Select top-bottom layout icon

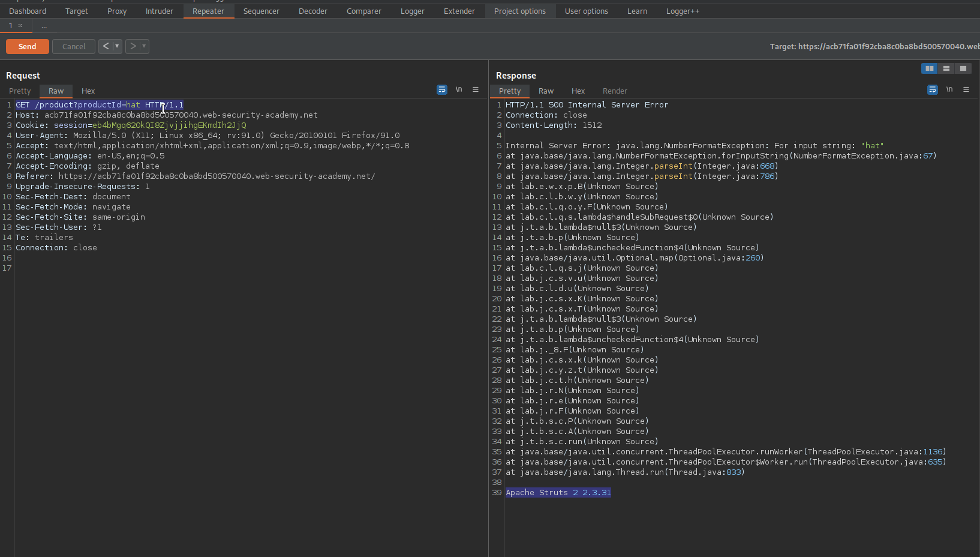[946, 68]
